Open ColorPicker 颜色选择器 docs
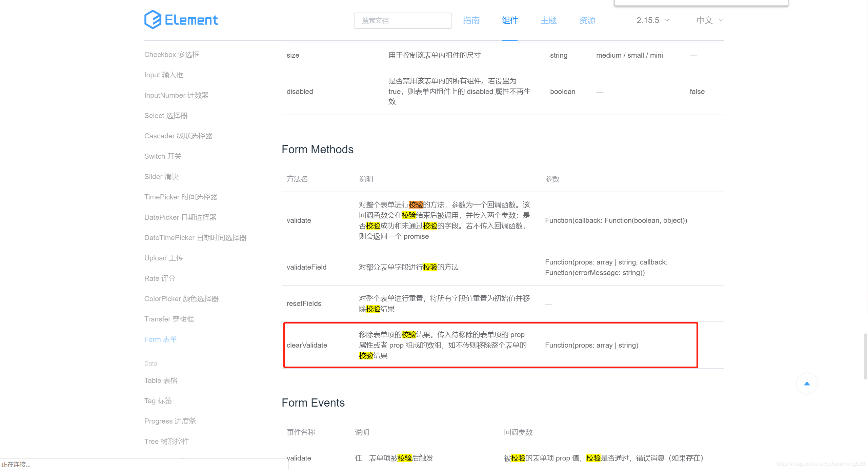 182,299
